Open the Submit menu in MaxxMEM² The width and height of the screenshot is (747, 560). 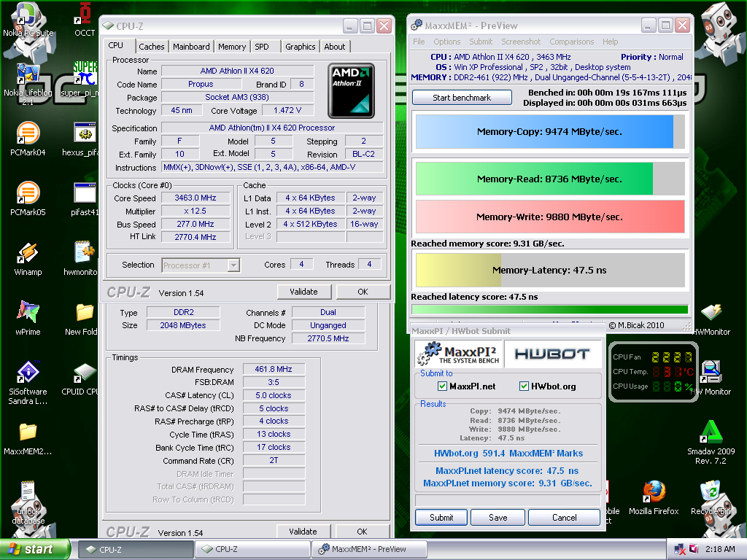(x=481, y=42)
